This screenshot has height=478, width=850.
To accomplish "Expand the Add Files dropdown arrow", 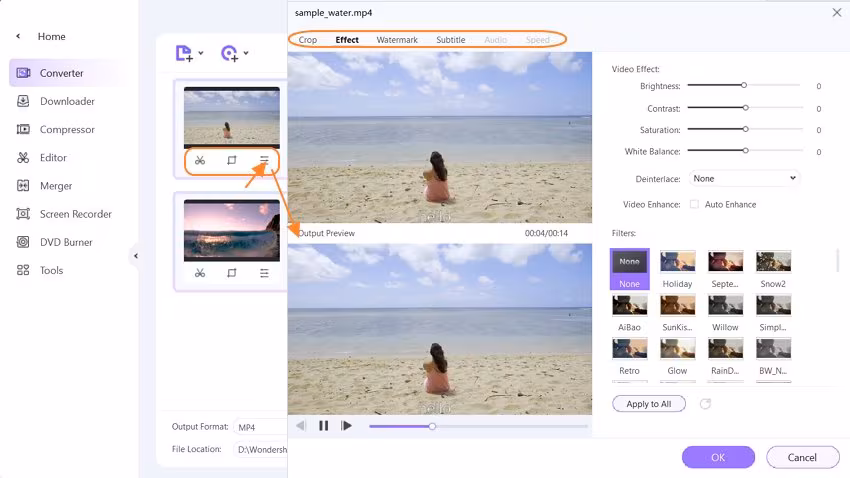I will [x=201, y=53].
